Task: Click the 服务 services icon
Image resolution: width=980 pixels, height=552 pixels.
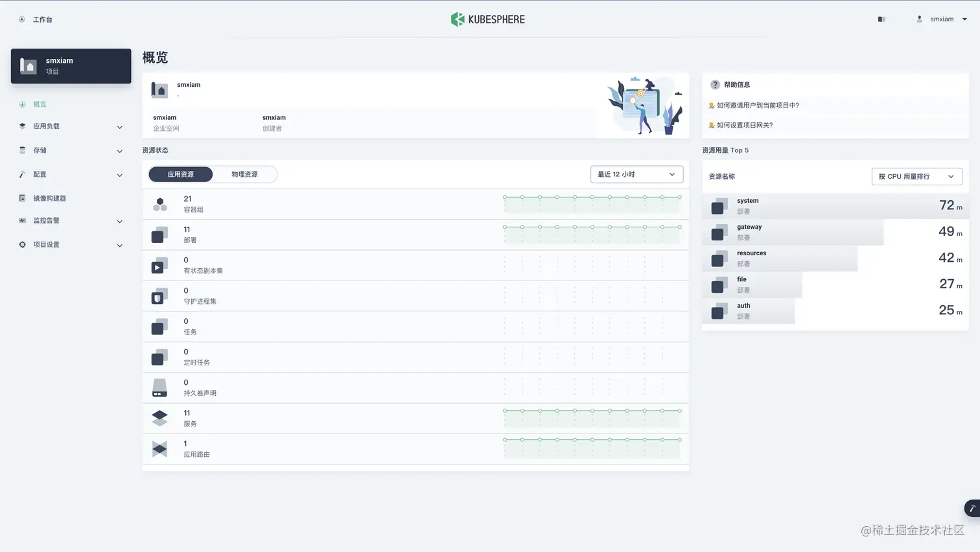Action: 159,419
